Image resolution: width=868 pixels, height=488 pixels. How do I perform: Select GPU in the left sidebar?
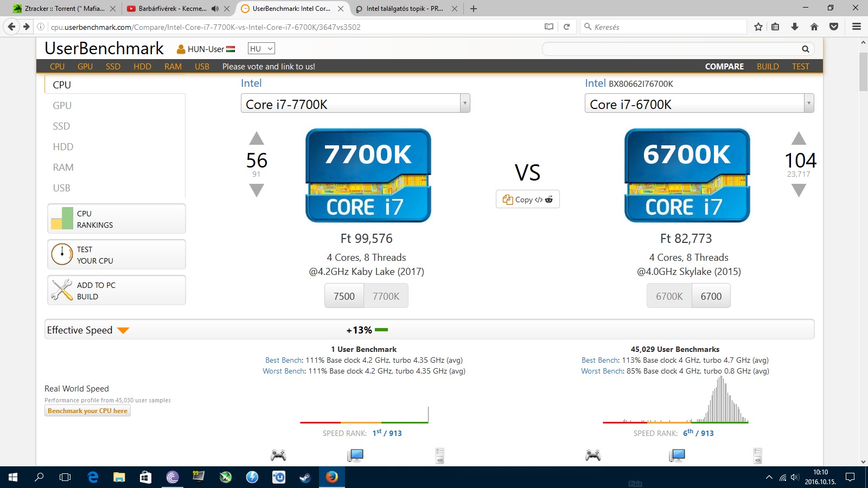coord(62,106)
